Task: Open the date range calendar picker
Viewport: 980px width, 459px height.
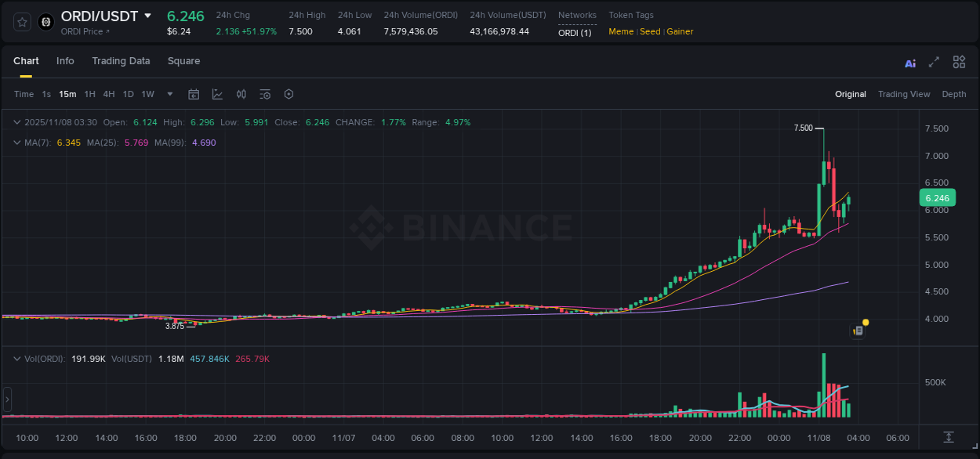Action: [194, 94]
